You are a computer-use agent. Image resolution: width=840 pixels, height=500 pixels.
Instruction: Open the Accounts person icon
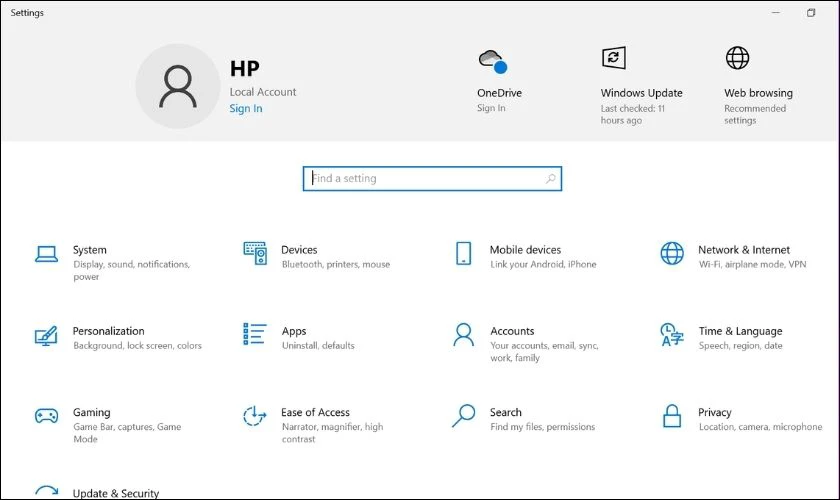(463, 335)
